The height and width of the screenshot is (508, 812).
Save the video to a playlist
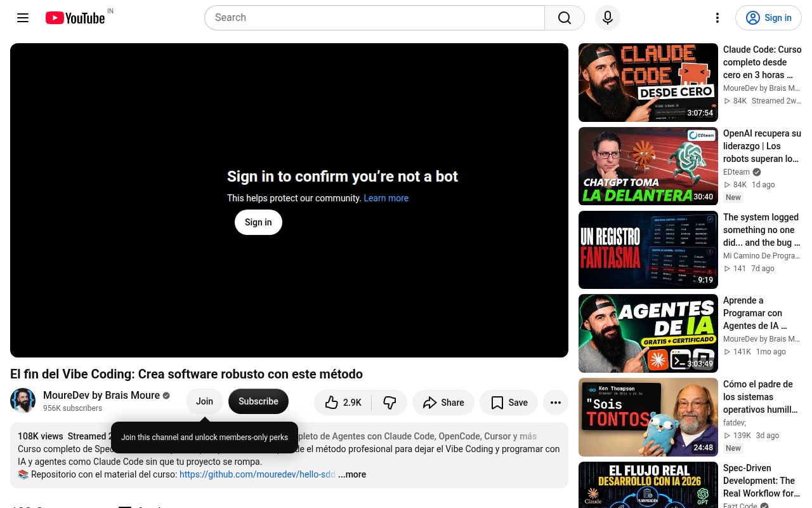[509, 403]
